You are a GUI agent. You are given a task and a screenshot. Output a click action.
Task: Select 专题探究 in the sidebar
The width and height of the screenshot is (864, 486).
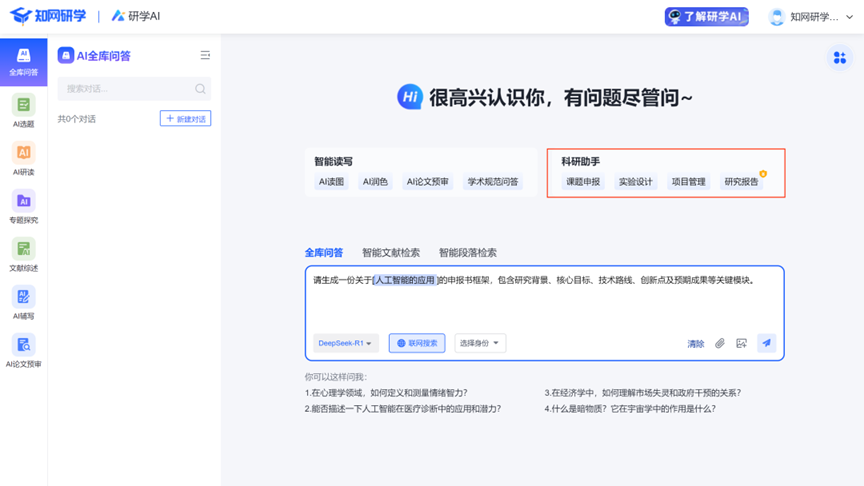click(23, 205)
